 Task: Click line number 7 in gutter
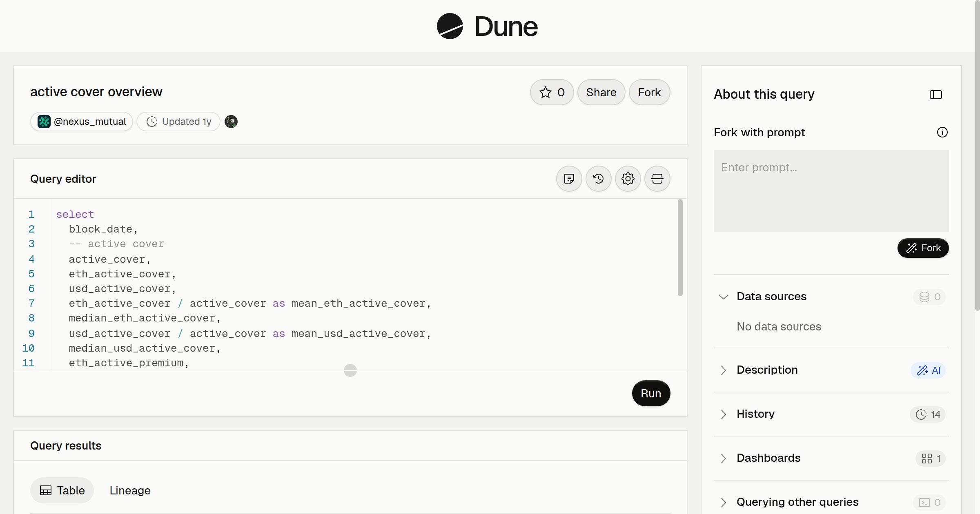(x=31, y=304)
